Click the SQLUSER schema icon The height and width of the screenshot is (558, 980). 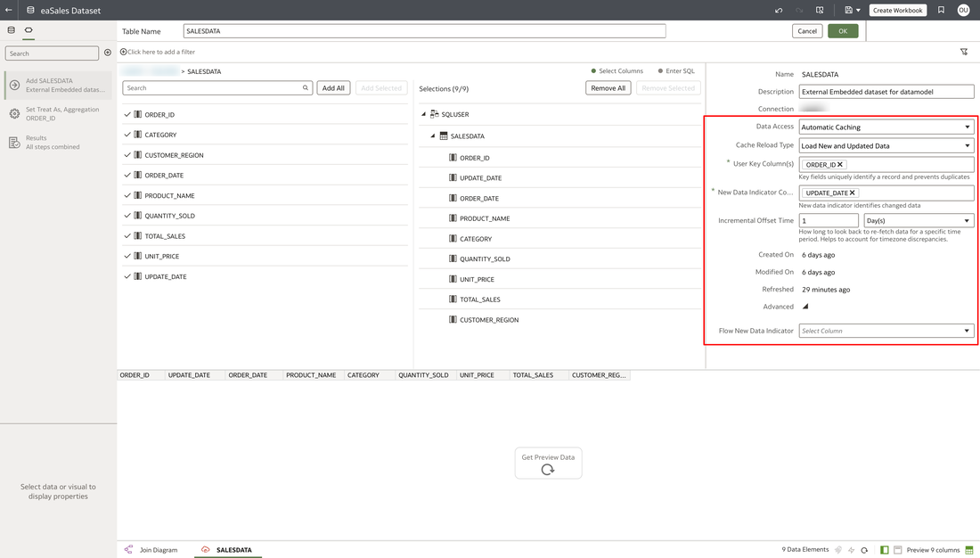435,114
